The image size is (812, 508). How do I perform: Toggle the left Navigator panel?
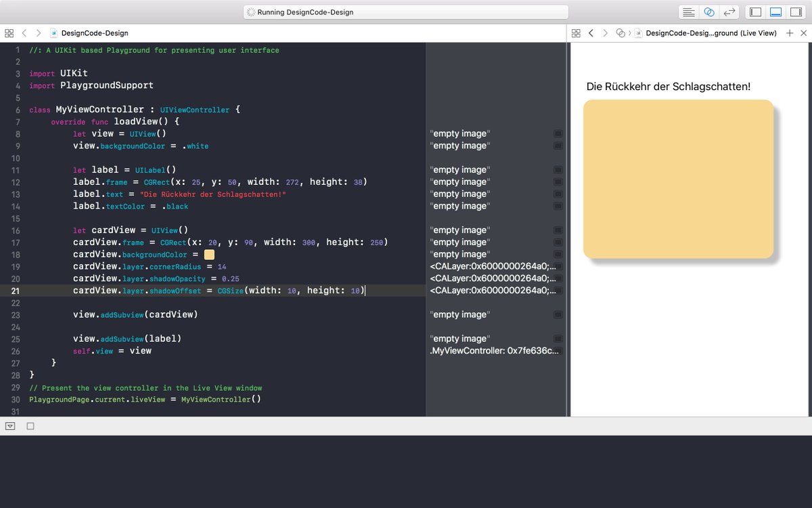click(756, 12)
